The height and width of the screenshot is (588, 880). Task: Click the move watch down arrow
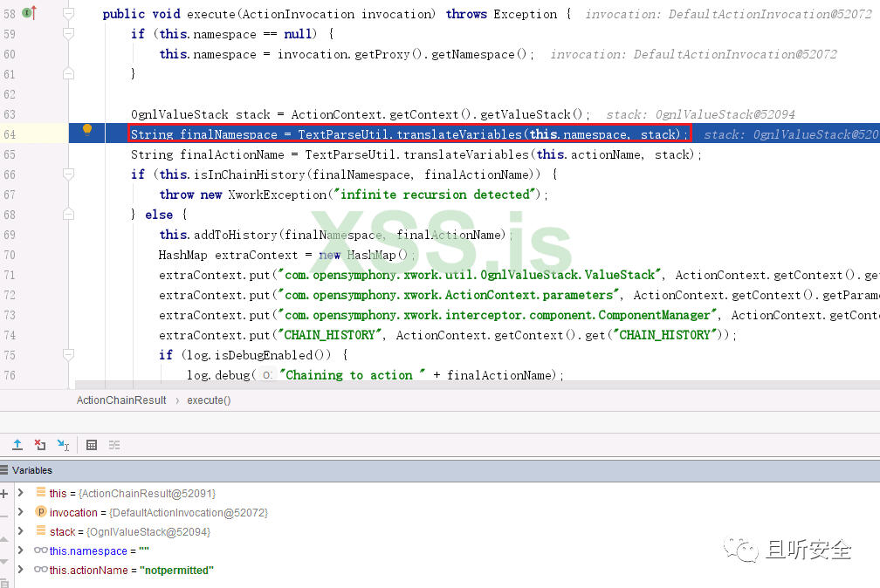click(3, 562)
